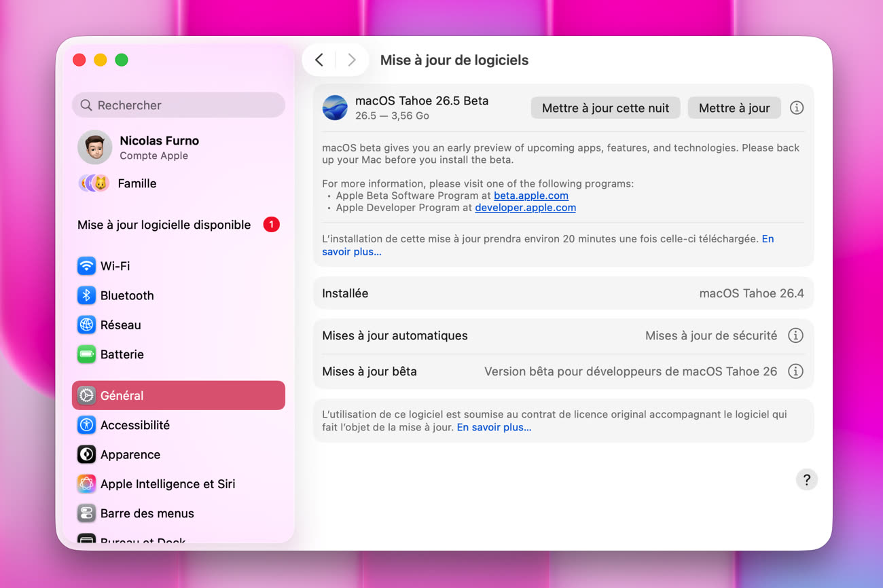This screenshot has width=883, height=588.
Task: Open Batterie settings in sidebar
Action: [x=122, y=354]
